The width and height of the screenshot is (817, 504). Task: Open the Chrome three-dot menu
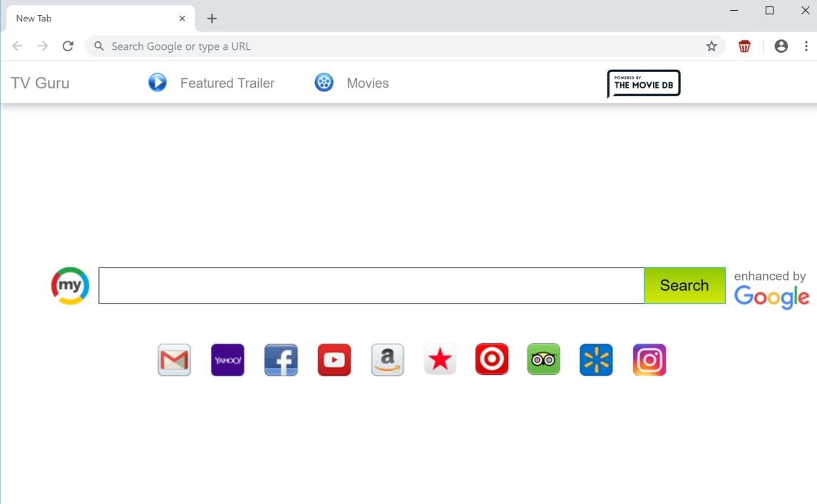click(x=806, y=46)
